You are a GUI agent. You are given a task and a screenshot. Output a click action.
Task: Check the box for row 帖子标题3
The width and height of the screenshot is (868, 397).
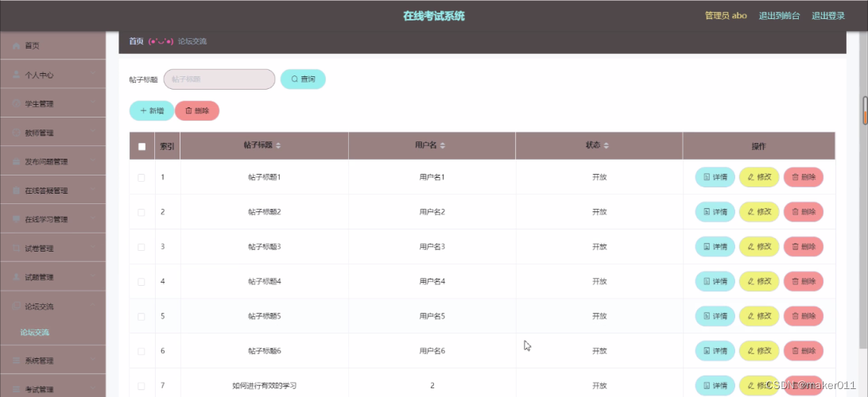coord(141,247)
